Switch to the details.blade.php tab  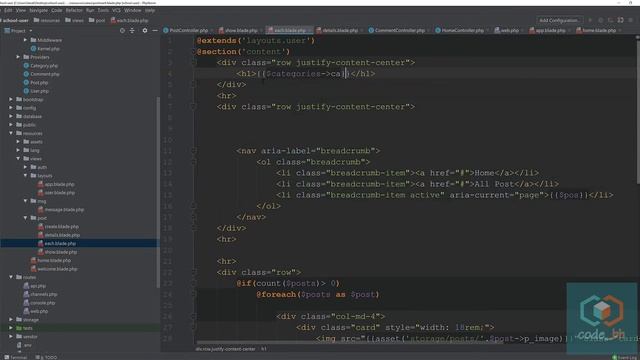(x=339, y=30)
